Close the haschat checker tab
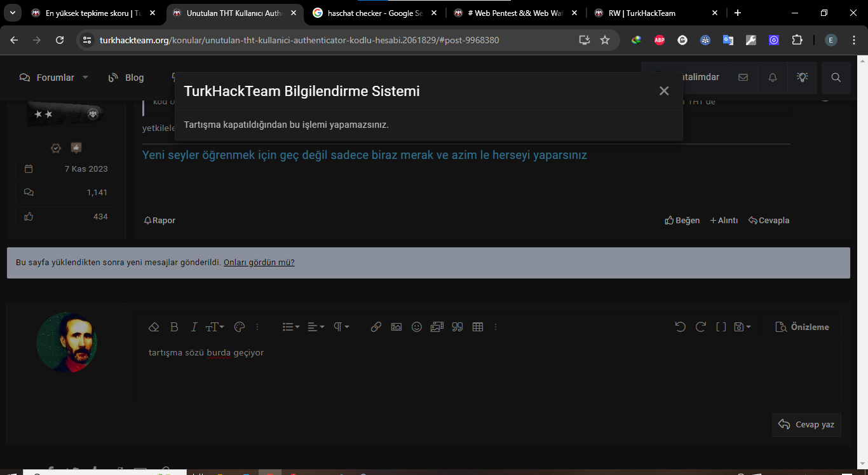The width and height of the screenshot is (868, 475). click(434, 13)
